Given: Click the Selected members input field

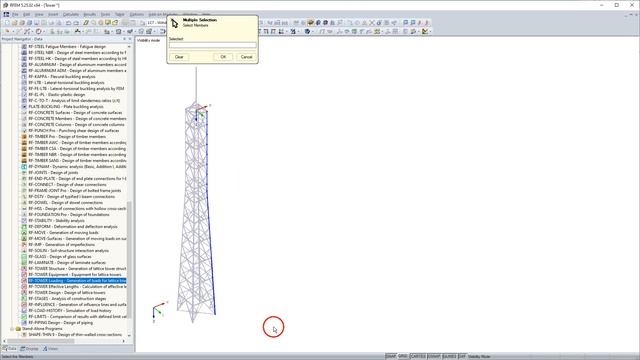Looking at the screenshot, I should (x=213, y=45).
